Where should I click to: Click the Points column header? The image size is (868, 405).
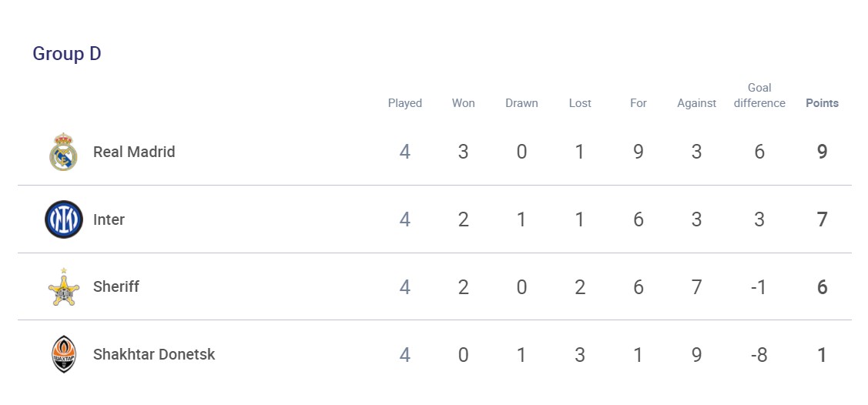click(822, 103)
